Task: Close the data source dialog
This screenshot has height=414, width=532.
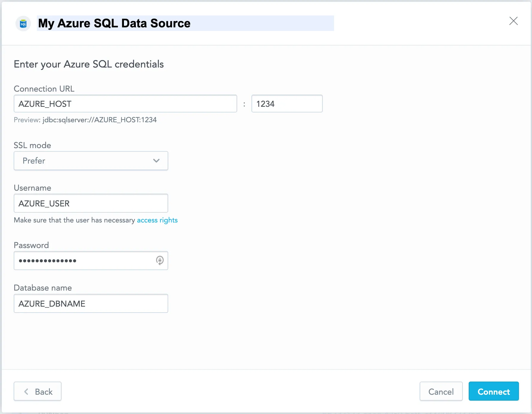Action: pos(514,21)
